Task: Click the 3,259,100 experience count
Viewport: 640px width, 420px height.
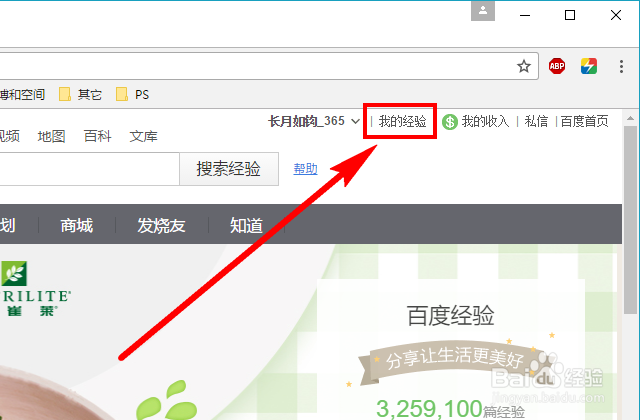Action: coord(429,409)
